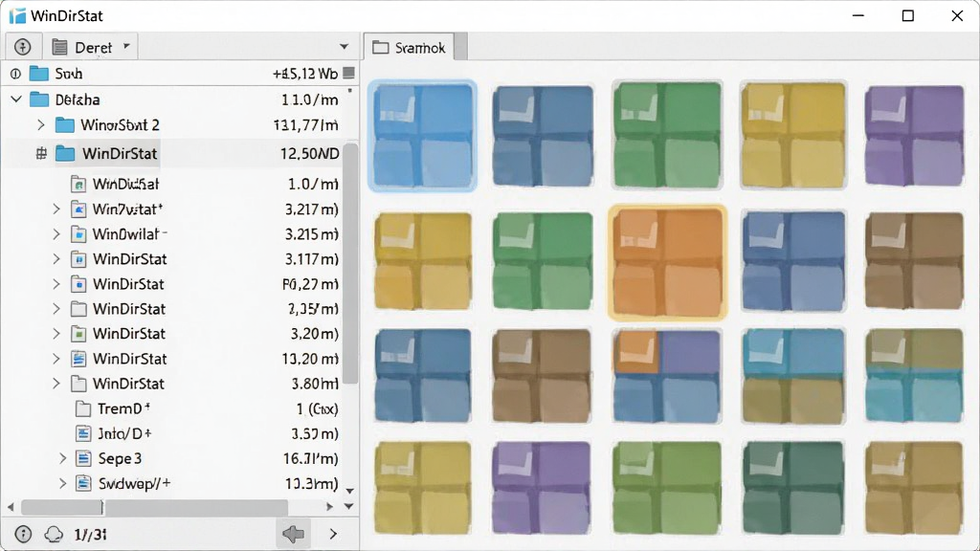Click the horizontal scrollbar thumb under the tree

tap(154, 507)
